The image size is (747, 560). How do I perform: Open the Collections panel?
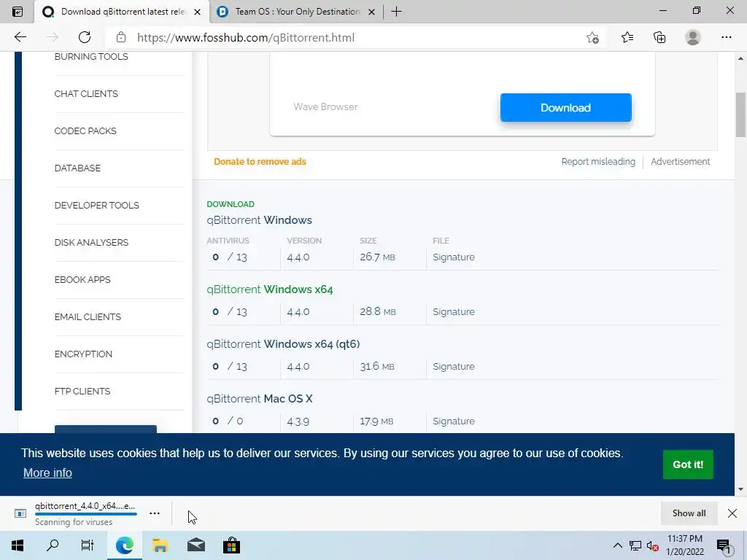[659, 37]
